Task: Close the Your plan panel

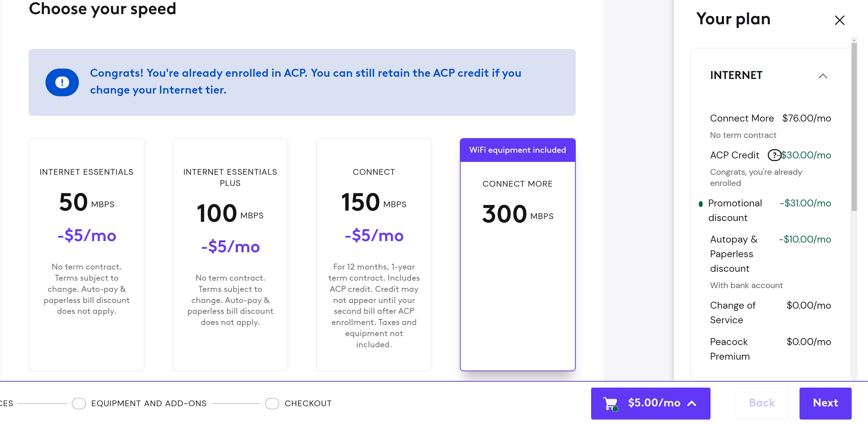Action: 840,20
